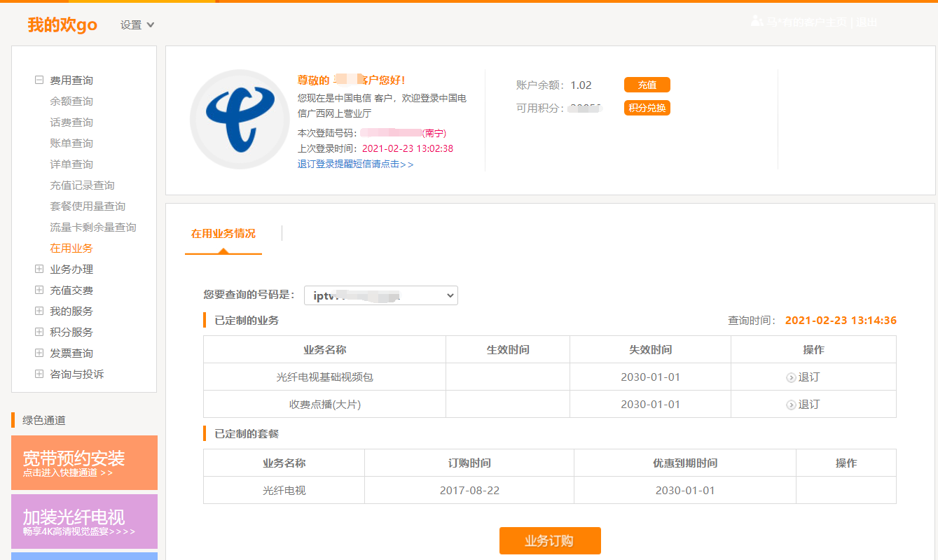Click the 加装光纤电视 promotional banner

tap(84, 521)
